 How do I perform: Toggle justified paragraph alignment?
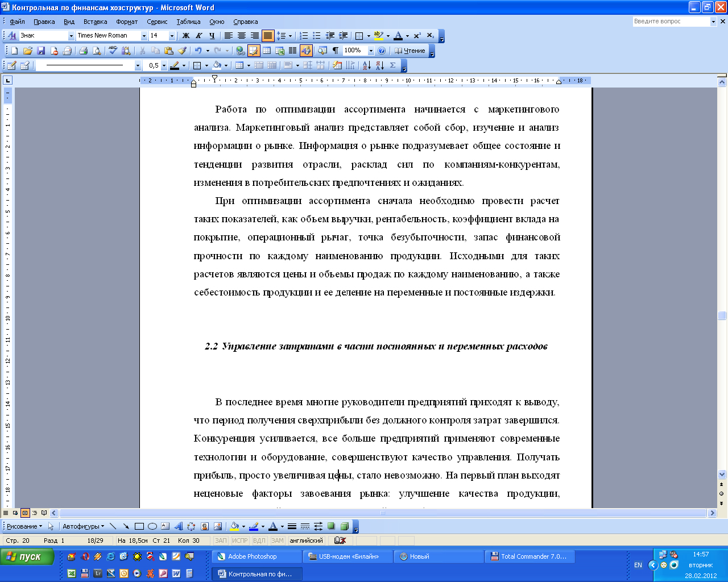point(268,35)
